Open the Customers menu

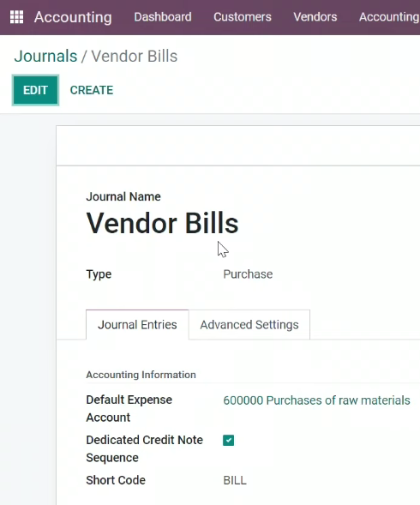pyautogui.click(x=243, y=17)
